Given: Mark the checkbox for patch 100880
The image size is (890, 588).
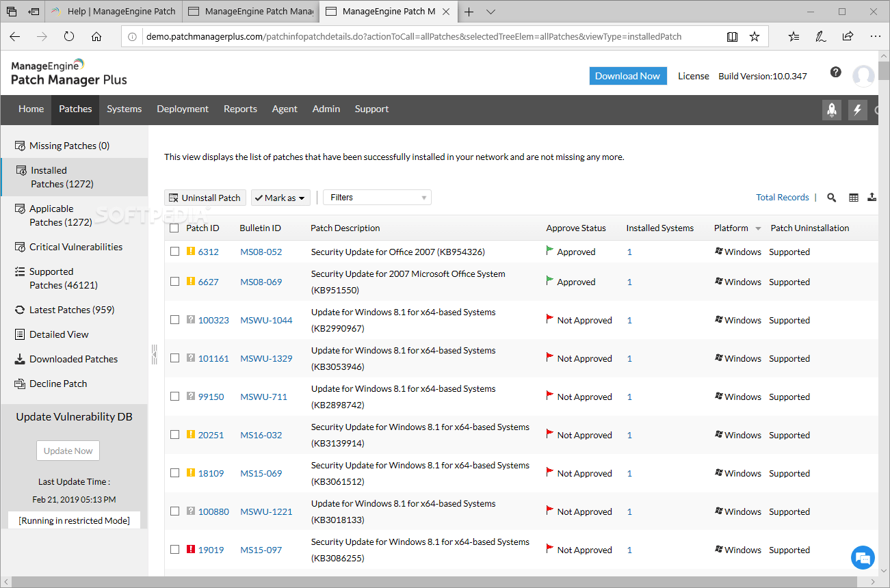Looking at the screenshot, I should click(174, 511).
